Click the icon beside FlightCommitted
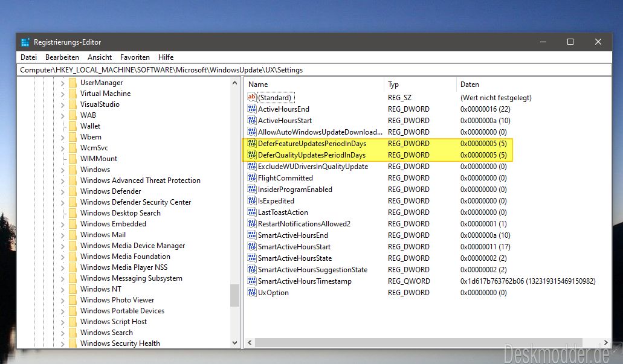This screenshot has width=623, height=364. pyautogui.click(x=252, y=178)
